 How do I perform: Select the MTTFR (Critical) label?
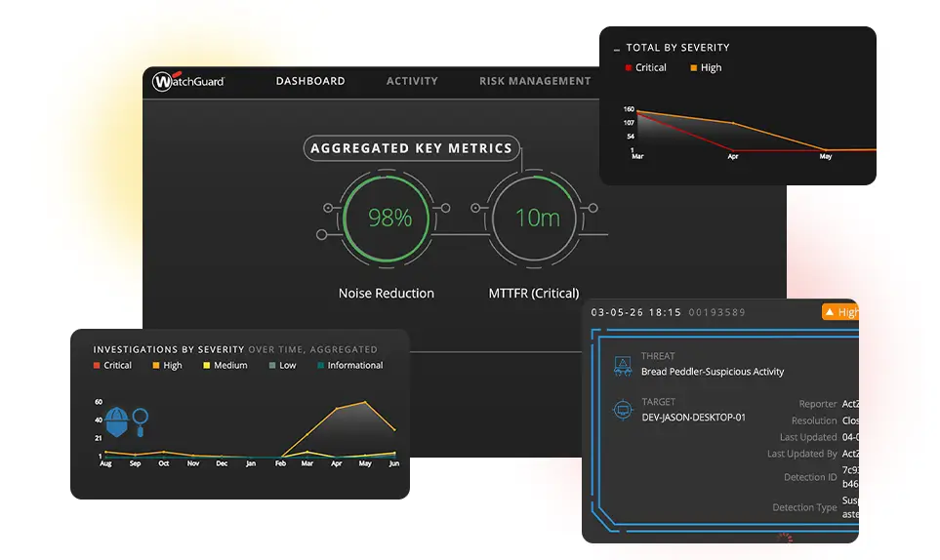(534, 294)
